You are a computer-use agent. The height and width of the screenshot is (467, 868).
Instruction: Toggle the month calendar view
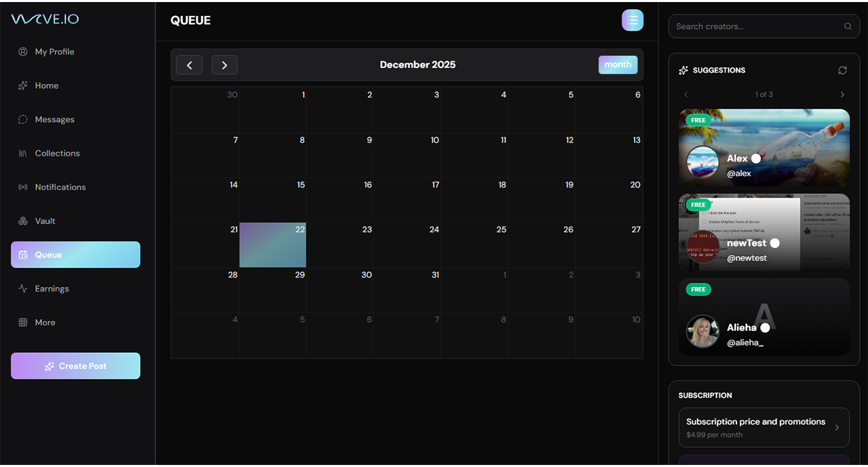[618, 65]
